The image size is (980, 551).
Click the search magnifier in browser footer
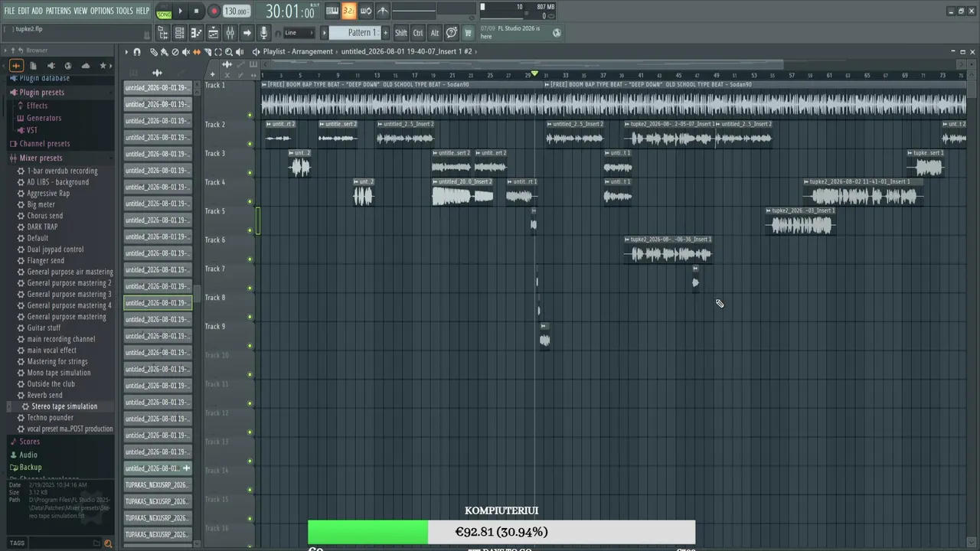pyautogui.click(x=108, y=543)
